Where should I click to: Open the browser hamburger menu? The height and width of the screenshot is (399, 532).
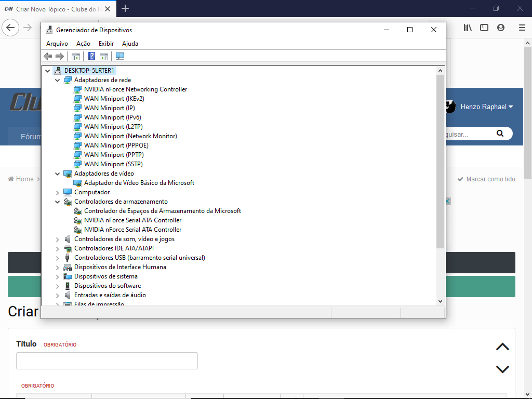pos(522,28)
